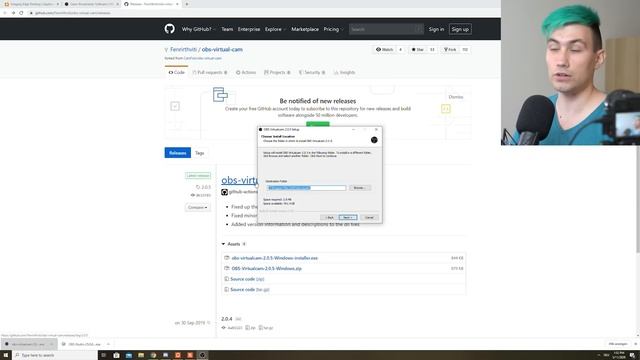Switch to the Actions tab
This screenshot has width=640, height=360.
coord(246,72)
